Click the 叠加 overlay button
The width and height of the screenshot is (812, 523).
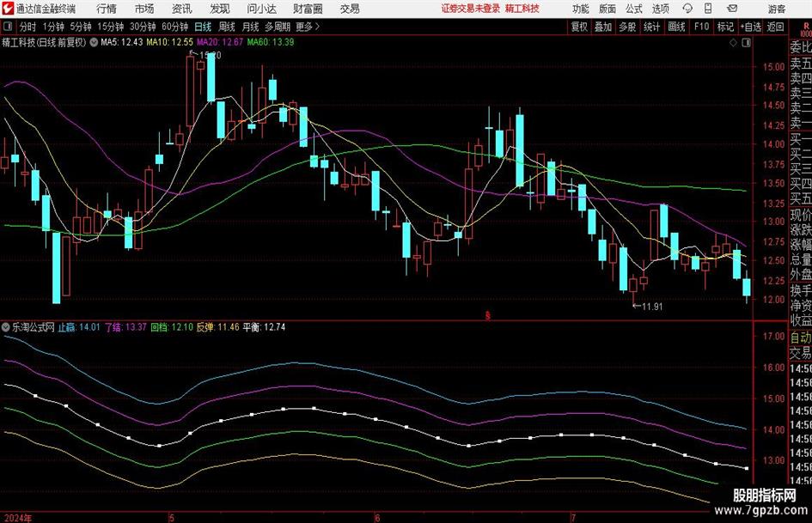pyautogui.click(x=603, y=27)
